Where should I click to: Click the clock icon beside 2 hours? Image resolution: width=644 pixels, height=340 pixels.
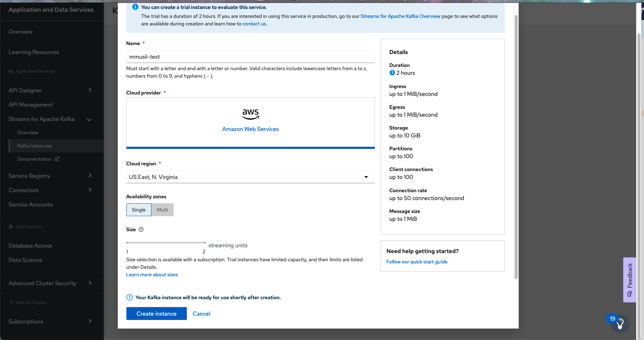coord(392,73)
